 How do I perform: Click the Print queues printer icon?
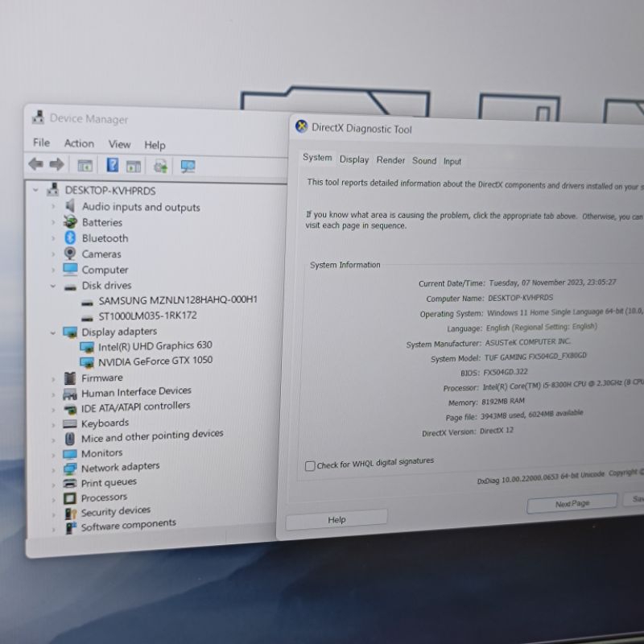[70, 484]
